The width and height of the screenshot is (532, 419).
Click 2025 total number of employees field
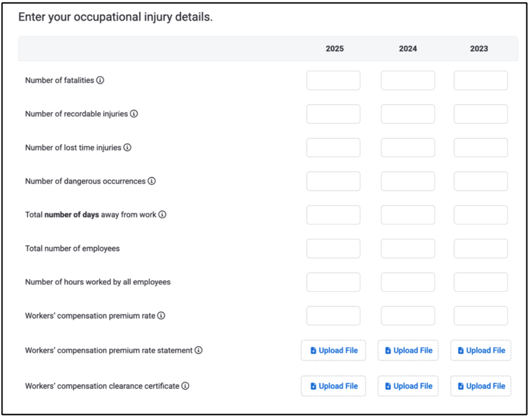333,249
